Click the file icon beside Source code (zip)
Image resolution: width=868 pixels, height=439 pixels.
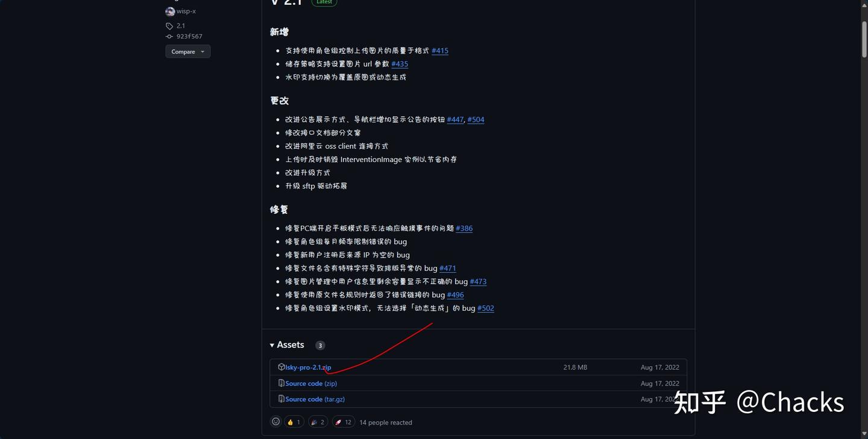click(281, 384)
